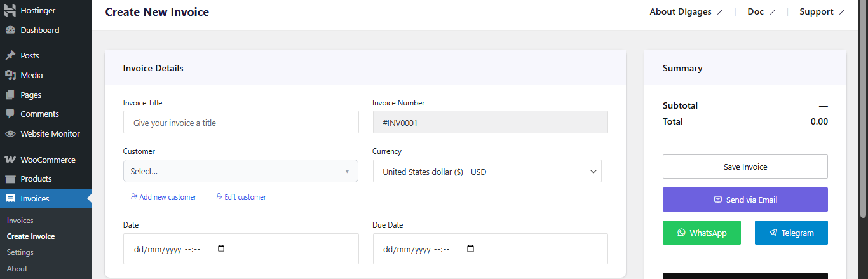868x279 pixels.
Task: Share invoice via Telegram button
Action: pos(791,233)
